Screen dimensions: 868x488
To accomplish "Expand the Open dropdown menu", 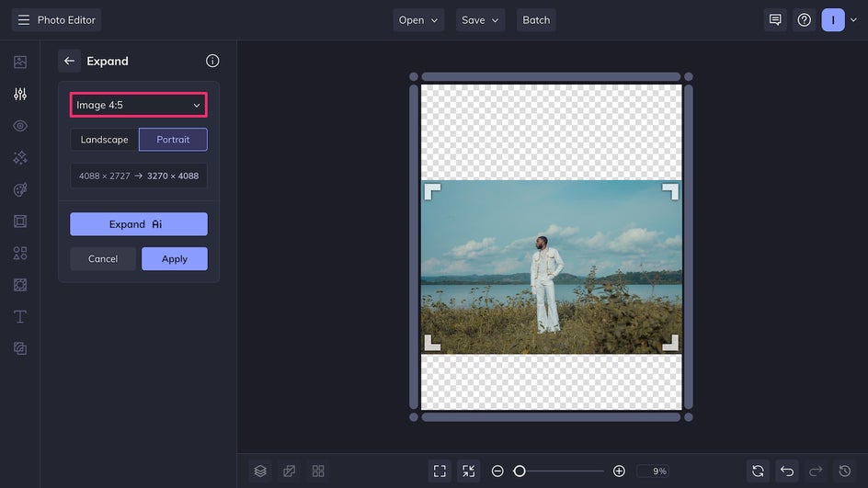I will [418, 20].
